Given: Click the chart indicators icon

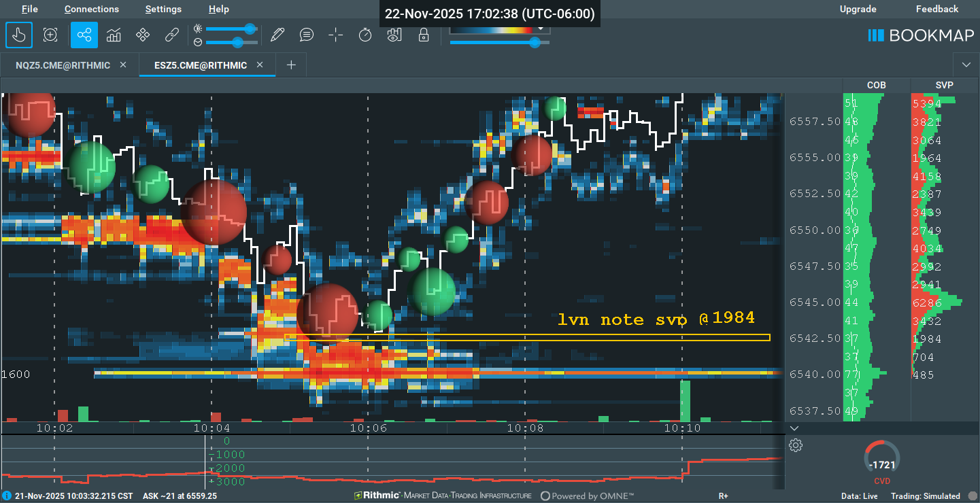Looking at the screenshot, I should (x=114, y=35).
